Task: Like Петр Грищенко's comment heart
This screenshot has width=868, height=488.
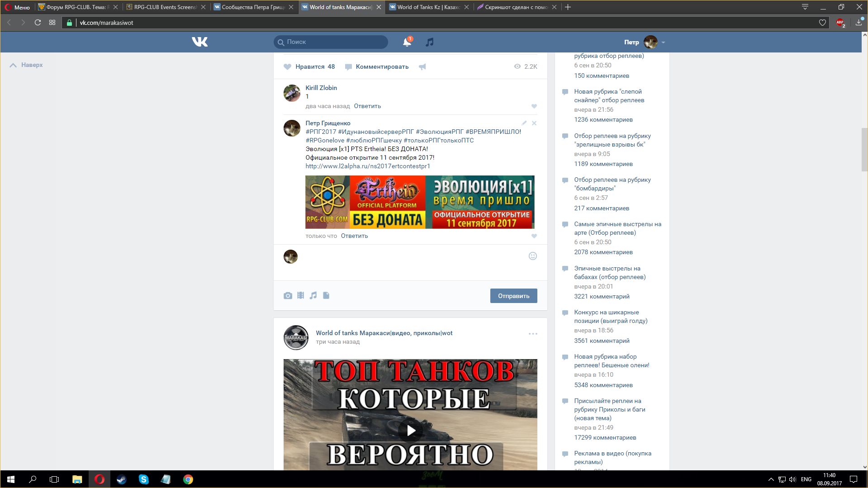Action: (534, 236)
